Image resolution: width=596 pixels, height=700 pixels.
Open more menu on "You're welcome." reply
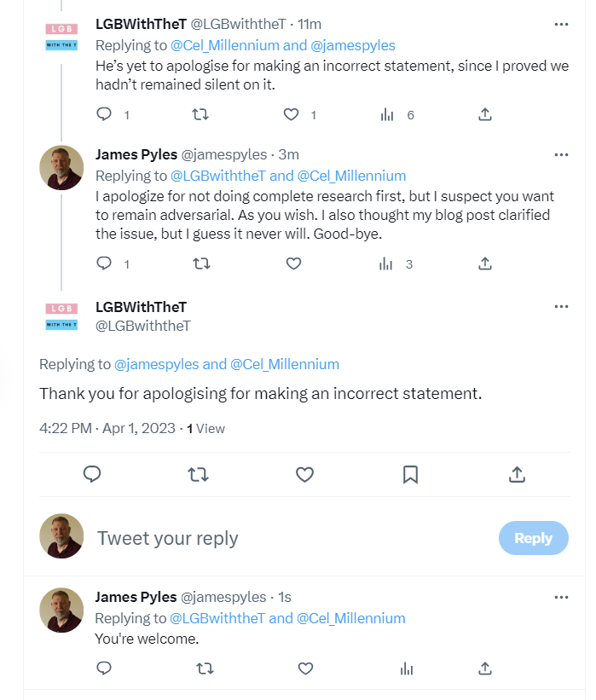(x=561, y=597)
